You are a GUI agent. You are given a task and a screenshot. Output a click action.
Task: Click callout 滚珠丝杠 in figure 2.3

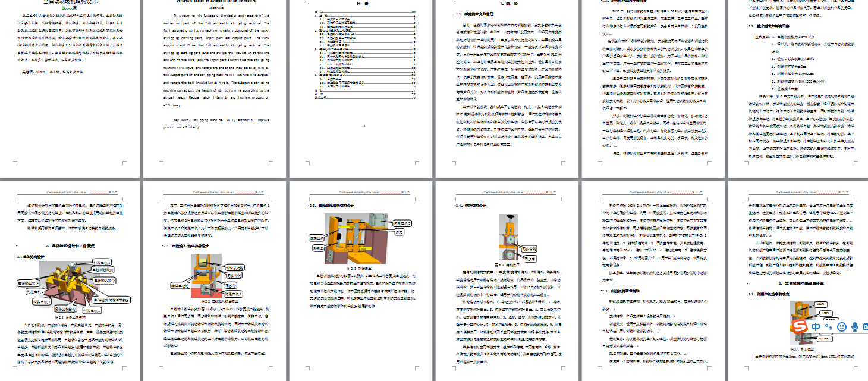316,238
